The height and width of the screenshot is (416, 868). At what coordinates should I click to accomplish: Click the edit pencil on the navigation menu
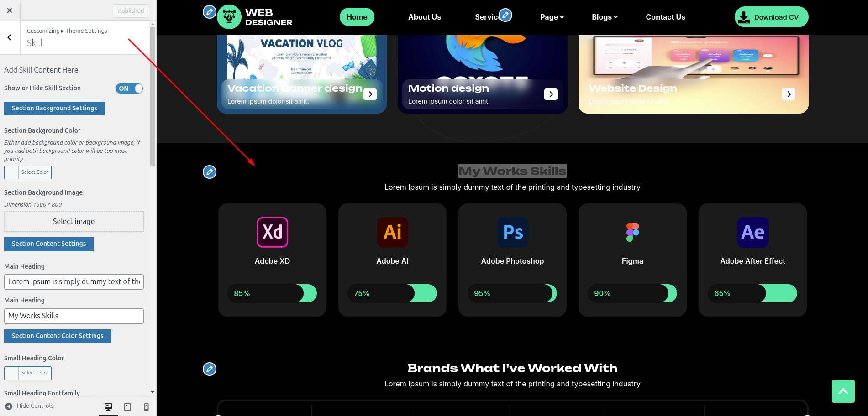tap(505, 15)
